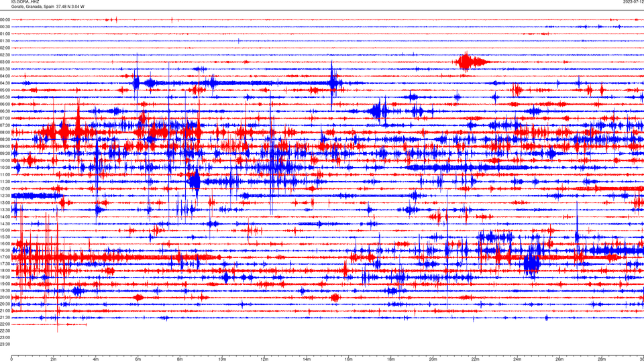This screenshot has height=362, width=644.
Task: Select the 18:00 row time label
Action: point(5,270)
